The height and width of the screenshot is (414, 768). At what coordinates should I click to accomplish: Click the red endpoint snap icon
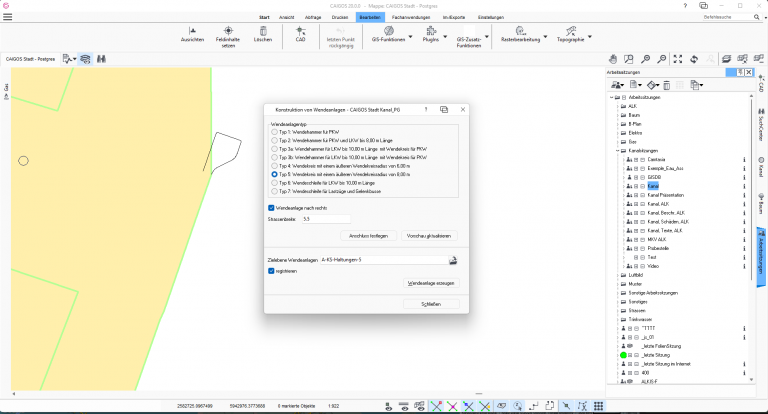pos(436,406)
